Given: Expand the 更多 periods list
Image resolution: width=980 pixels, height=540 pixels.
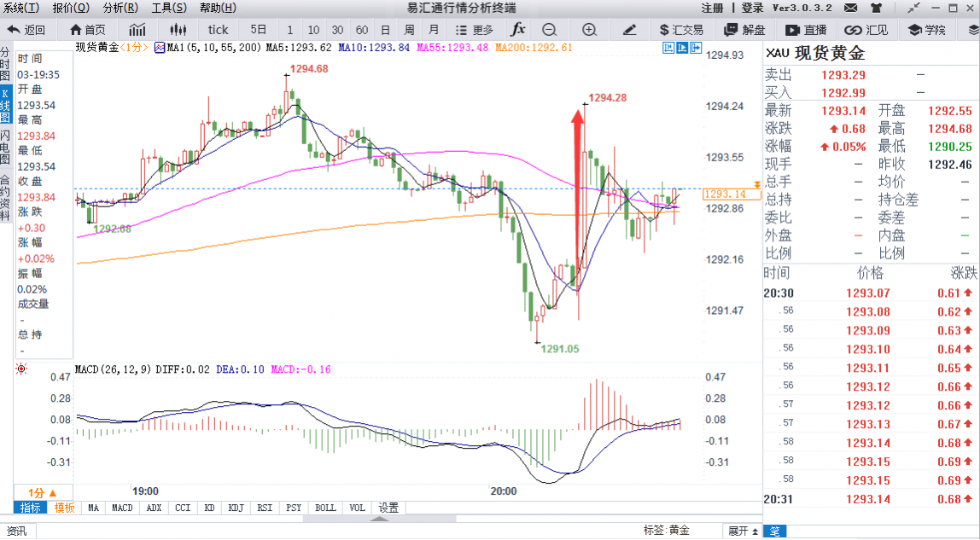Looking at the screenshot, I should tap(475, 29).
